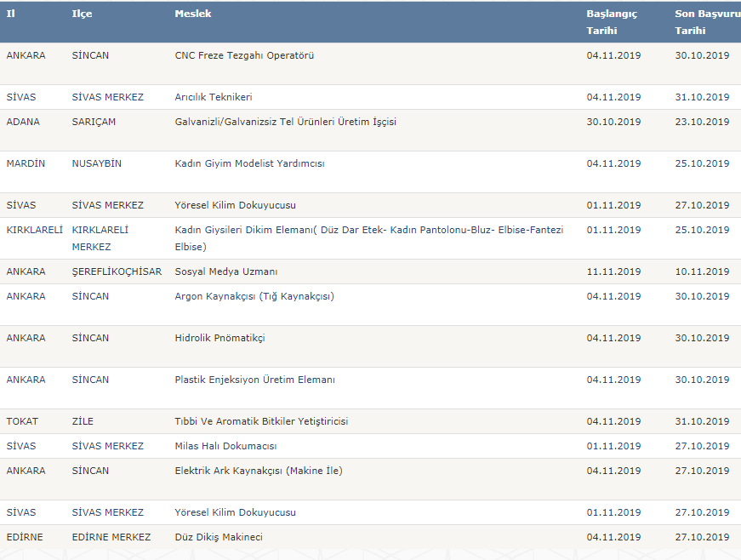741x560 pixels.
Task: Click the Meslek column header
Action: pyautogui.click(x=193, y=14)
